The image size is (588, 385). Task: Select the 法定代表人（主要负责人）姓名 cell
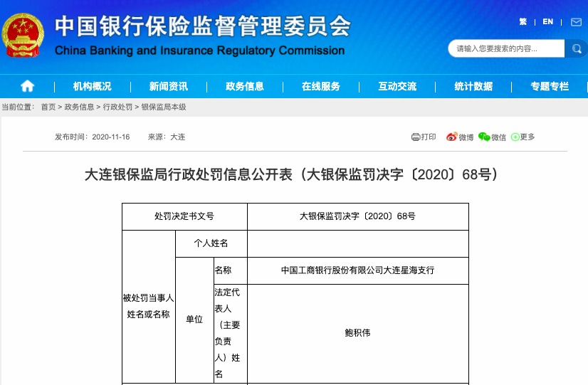click(230, 333)
